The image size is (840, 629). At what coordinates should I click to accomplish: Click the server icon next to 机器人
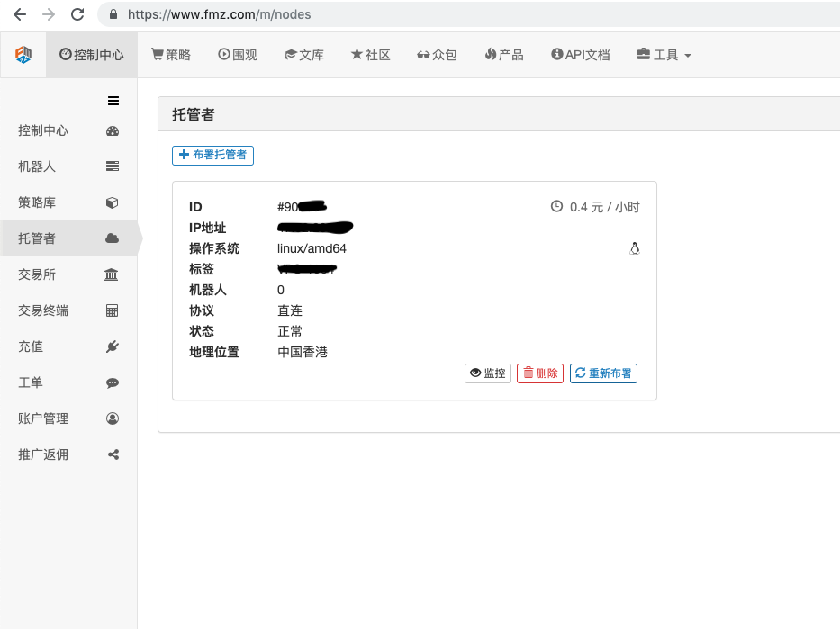click(113, 166)
